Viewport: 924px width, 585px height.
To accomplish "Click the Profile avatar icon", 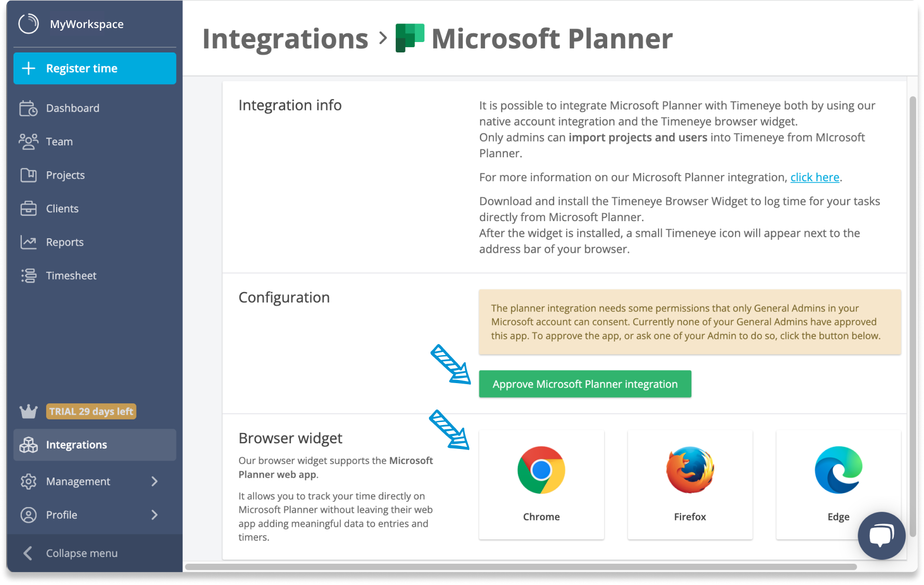I will click(x=29, y=515).
